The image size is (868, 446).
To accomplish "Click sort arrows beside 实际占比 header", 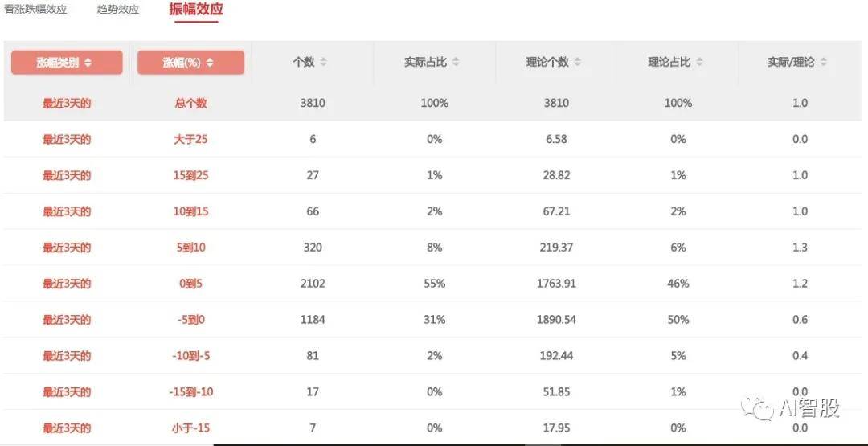I will pyautogui.click(x=456, y=62).
